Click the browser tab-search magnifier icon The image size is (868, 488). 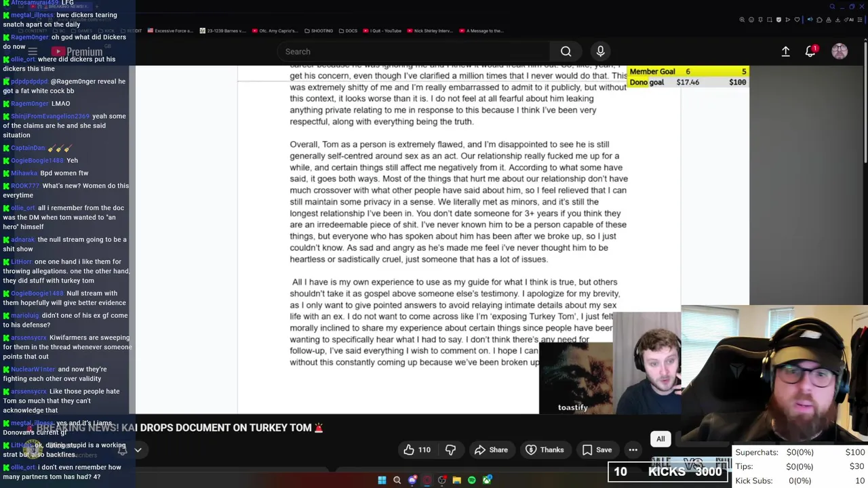[x=832, y=7]
